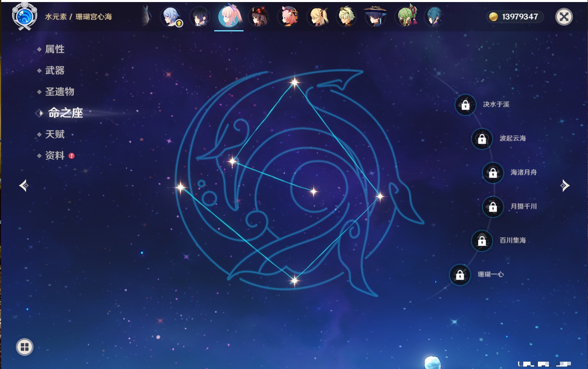View constellation 海渚月舟 details

point(524,172)
